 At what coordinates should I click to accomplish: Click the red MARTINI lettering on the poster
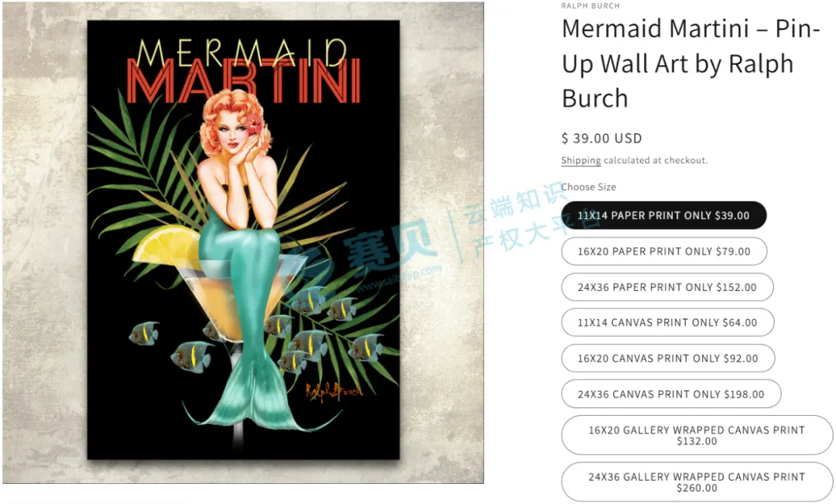click(244, 81)
